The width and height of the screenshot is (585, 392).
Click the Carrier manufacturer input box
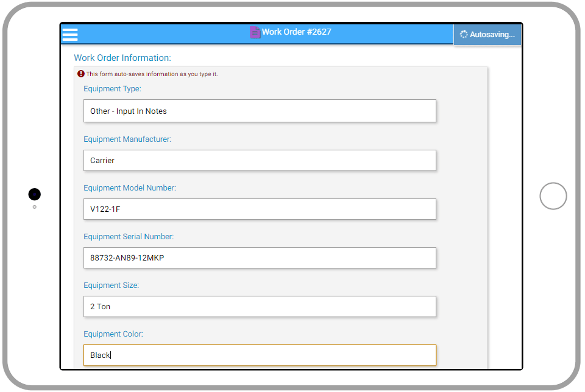click(x=260, y=160)
